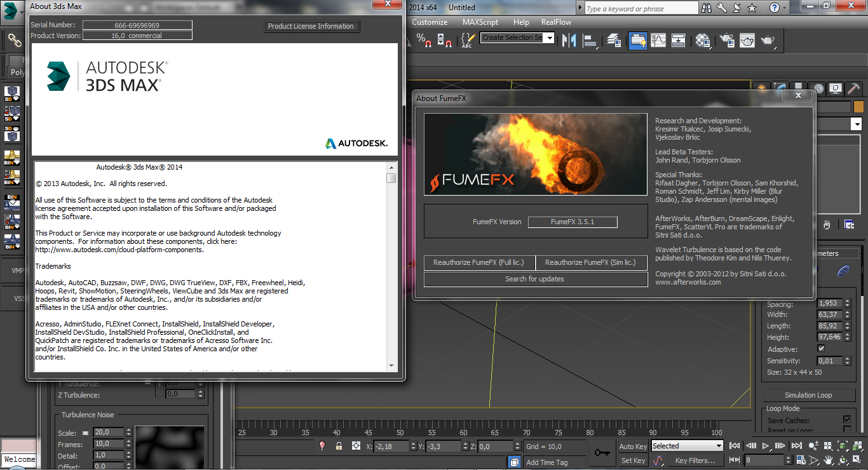Open the Customize menu
Screen dimensions: 868x470
pos(430,22)
